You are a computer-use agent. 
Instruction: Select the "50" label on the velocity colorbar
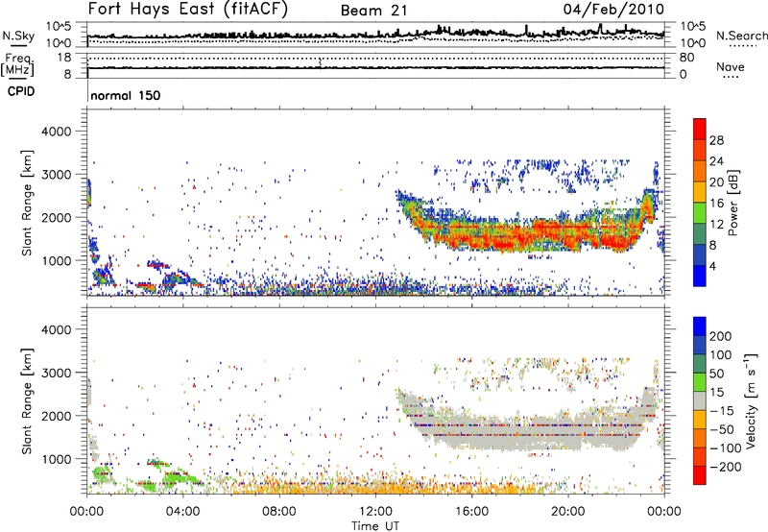click(716, 374)
